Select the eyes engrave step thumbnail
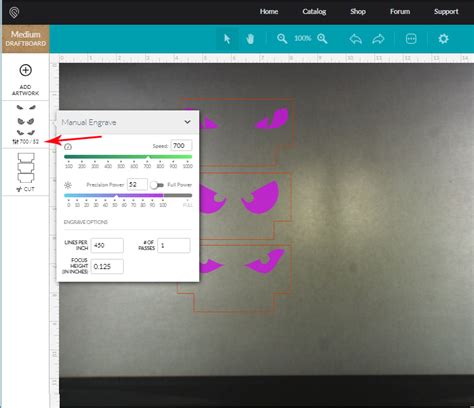Screen dimensions: 474x408 26,121
